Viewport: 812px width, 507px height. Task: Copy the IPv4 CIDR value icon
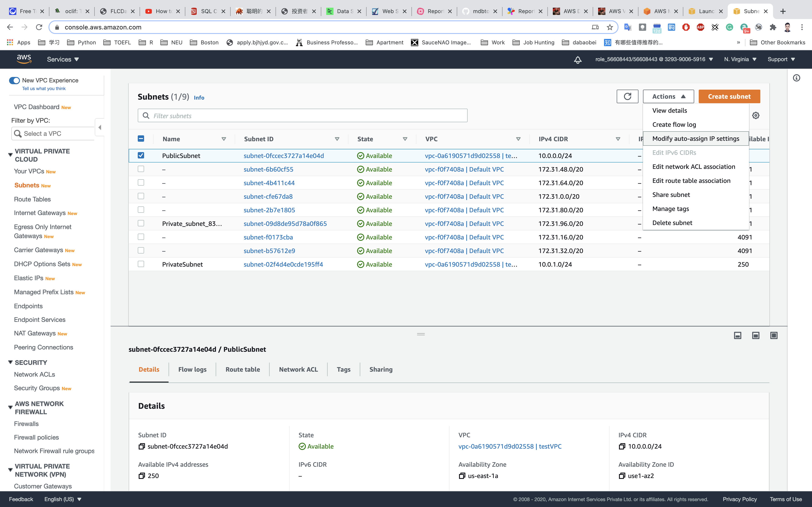622,446
